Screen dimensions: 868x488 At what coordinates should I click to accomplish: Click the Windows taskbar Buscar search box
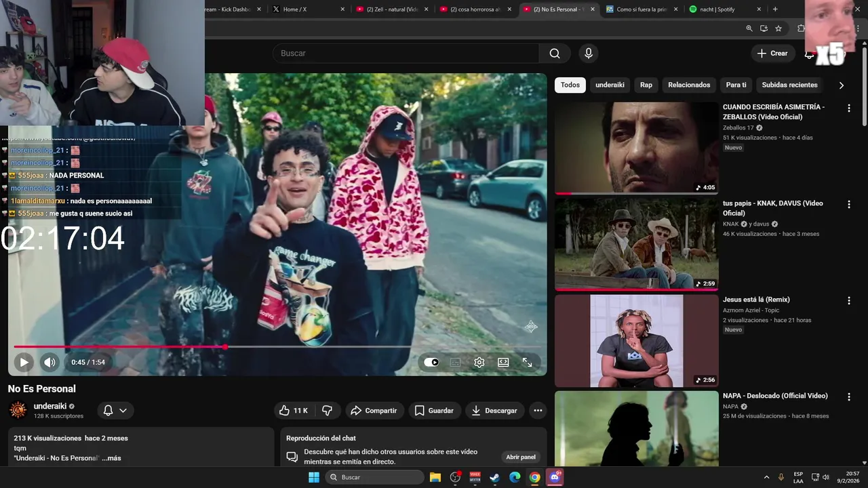pyautogui.click(x=374, y=477)
